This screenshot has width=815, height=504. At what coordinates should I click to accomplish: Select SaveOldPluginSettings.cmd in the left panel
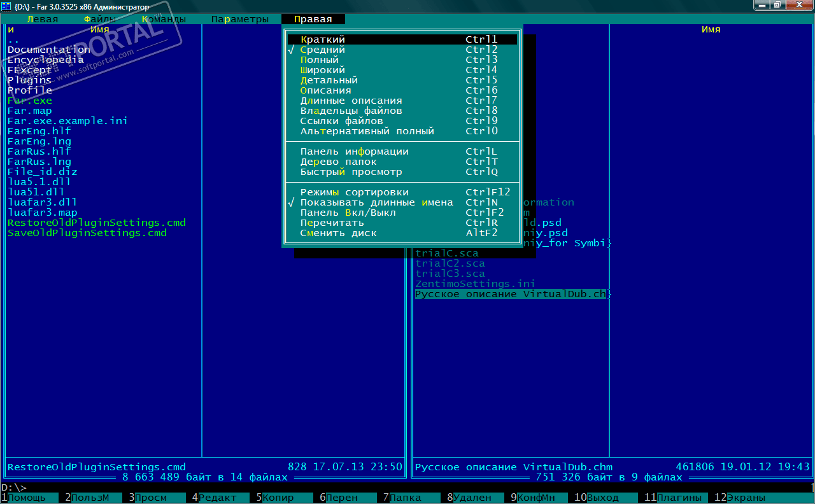tap(87, 233)
